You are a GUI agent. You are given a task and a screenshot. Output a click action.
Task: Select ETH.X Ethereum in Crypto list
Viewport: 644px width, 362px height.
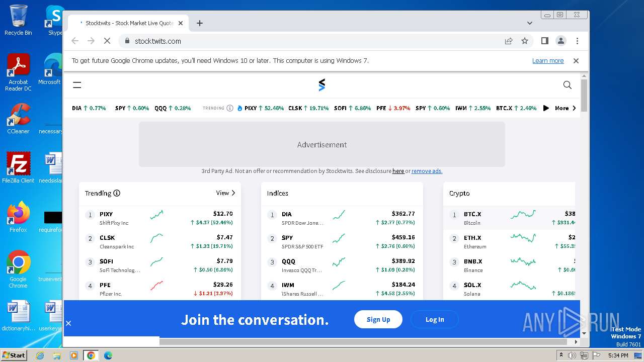[x=509, y=241]
